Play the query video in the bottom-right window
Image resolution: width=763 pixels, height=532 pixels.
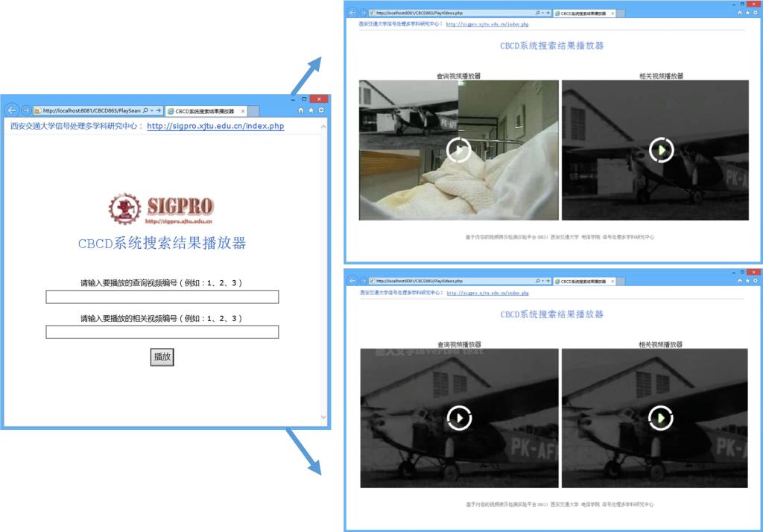point(458,418)
